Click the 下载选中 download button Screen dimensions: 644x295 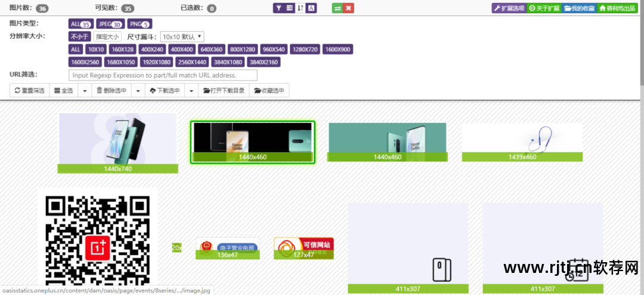[x=165, y=91]
